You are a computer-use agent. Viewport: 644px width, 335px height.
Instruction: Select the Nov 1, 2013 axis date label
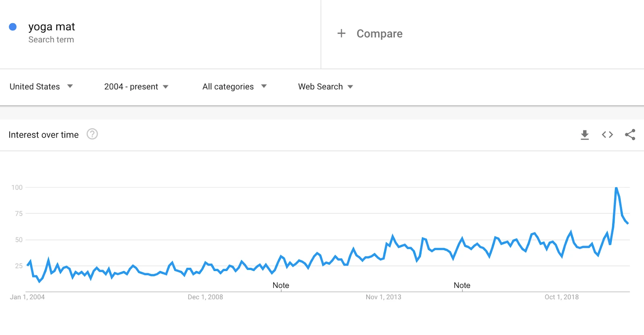(383, 297)
